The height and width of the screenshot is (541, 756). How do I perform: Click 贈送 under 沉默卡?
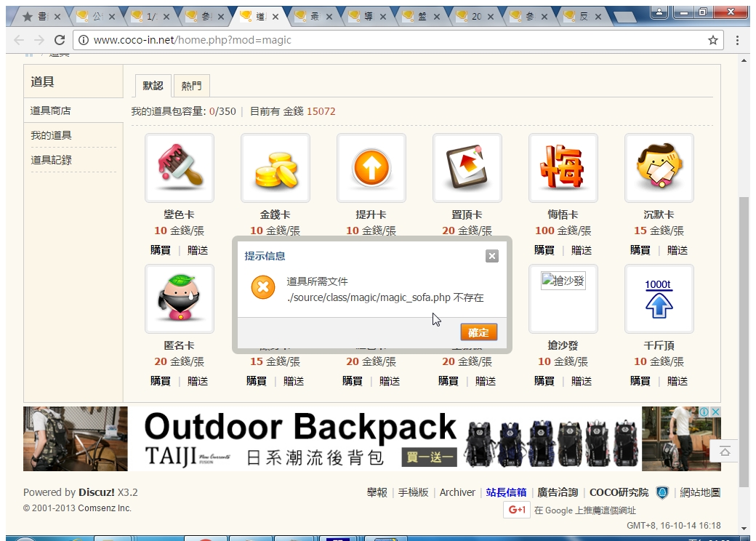(677, 250)
